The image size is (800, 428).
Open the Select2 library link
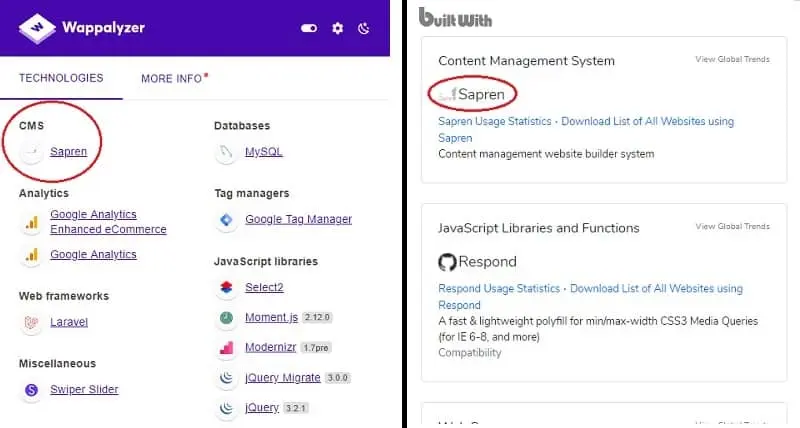(264, 287)
